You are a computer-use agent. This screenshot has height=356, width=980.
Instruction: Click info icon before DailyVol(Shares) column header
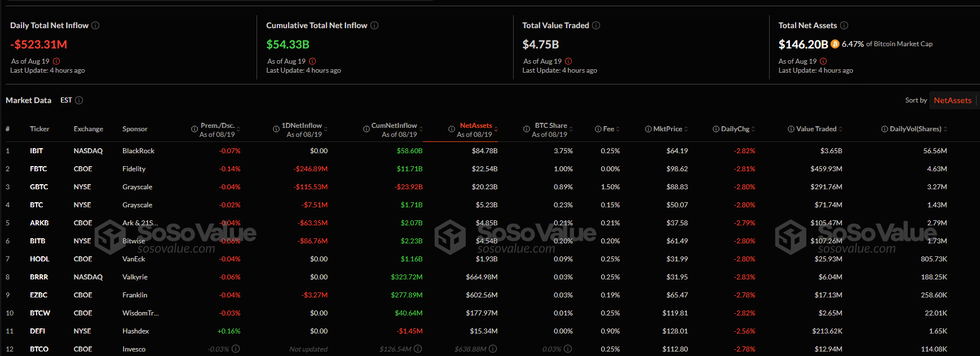(885, 129)
